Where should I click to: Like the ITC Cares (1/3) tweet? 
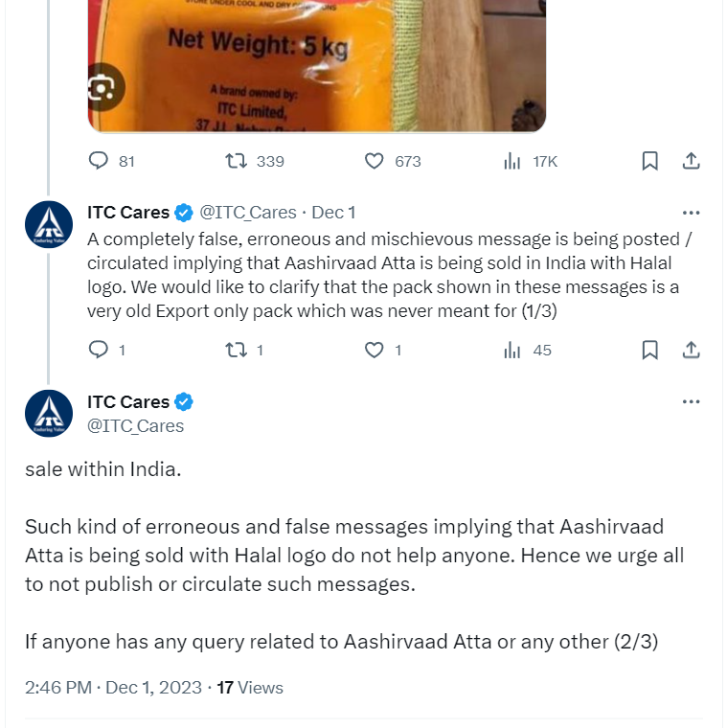pyautogui.click(x=375, y=351)
